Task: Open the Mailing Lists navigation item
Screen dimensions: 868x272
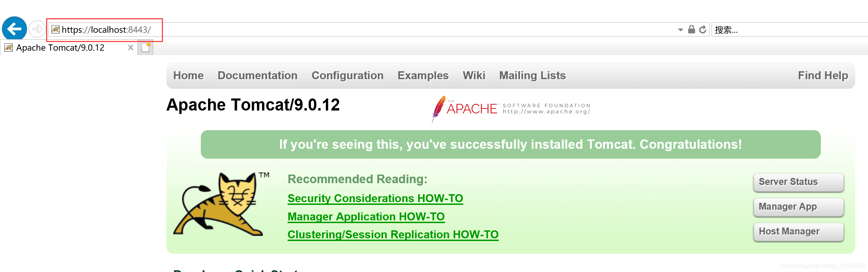Action: [x=533, y=75]
